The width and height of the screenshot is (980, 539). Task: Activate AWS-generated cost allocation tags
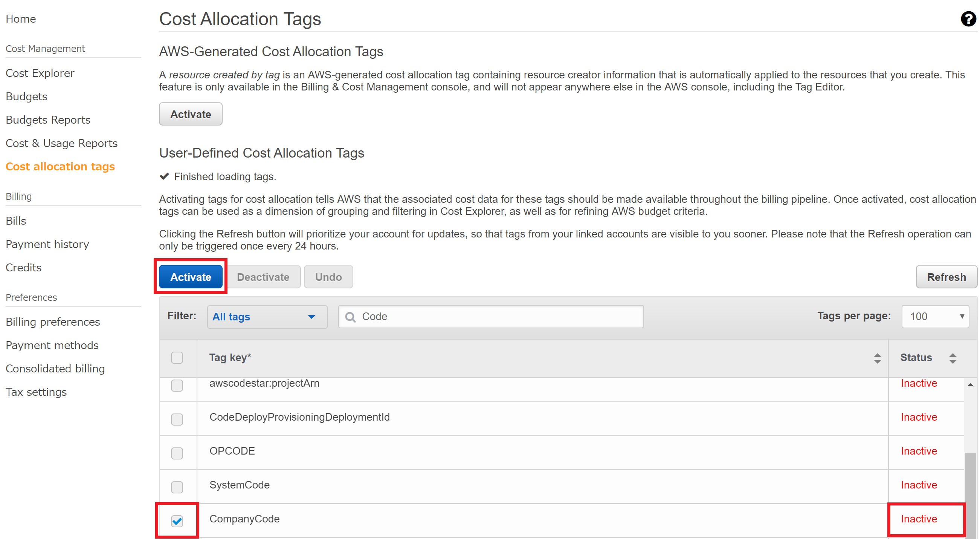tap(190, 114)
